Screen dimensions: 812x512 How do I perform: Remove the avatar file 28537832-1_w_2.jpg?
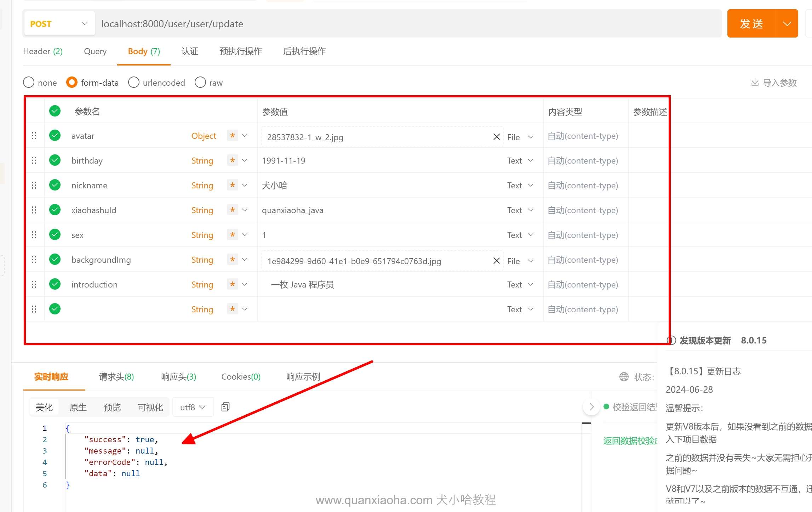496,137
